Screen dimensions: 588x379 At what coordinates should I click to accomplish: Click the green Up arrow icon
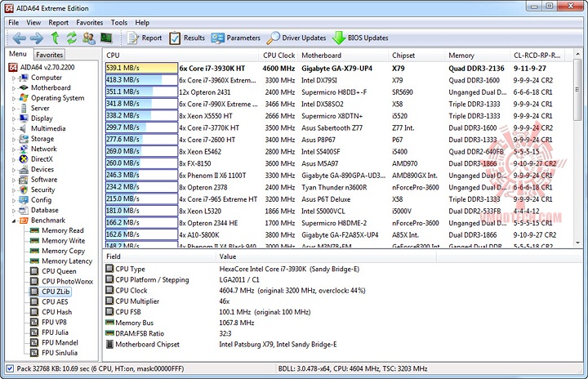[56, 38]
